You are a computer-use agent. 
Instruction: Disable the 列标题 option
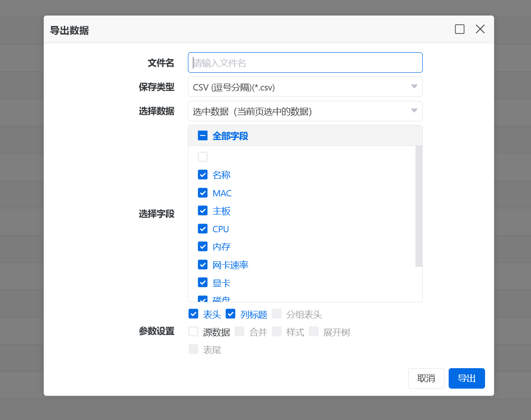coord(231,314)
